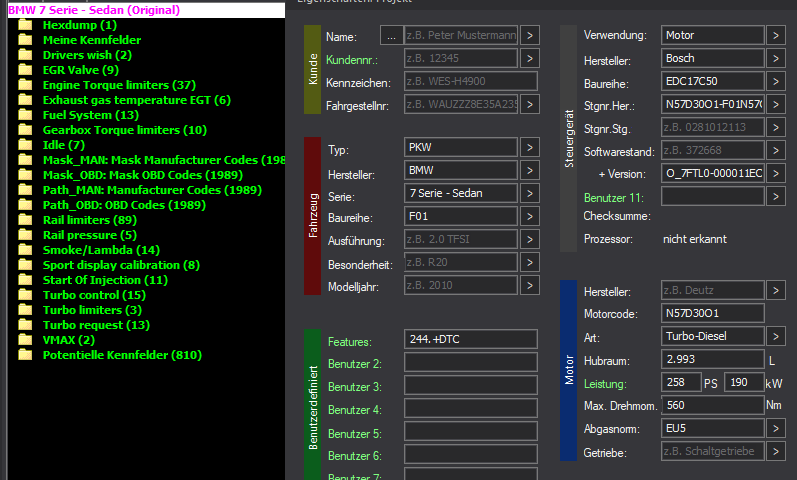
Task: Select the BMW 7 Serie - Sedan (Original) root
Action: point(94,10)
